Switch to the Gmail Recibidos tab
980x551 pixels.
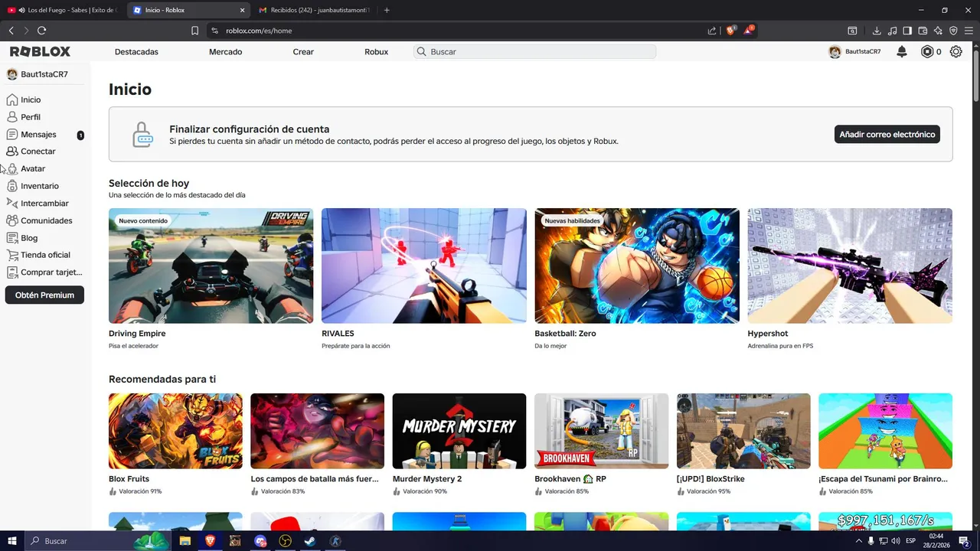(314, 10)
